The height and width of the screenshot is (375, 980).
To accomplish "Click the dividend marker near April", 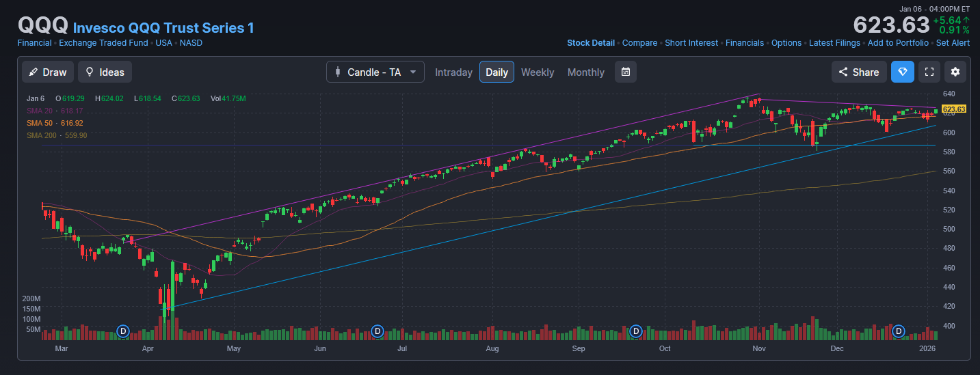I will click(123, 331).
